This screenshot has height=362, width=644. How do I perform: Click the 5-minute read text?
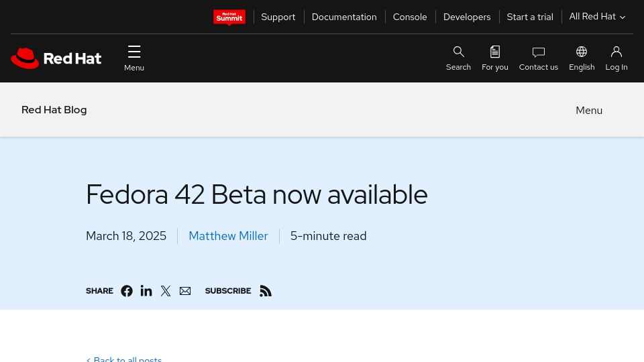[329, 236]
